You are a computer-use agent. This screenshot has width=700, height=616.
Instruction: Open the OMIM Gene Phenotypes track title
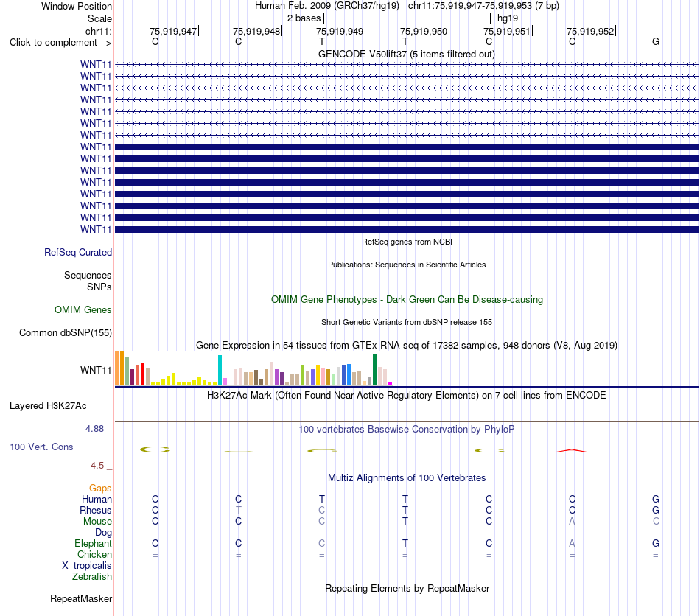click(x=407, y=299)
